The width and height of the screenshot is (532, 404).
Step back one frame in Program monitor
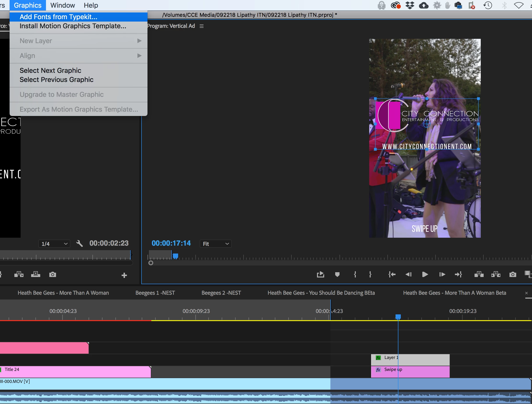click(x=408, y=274)
